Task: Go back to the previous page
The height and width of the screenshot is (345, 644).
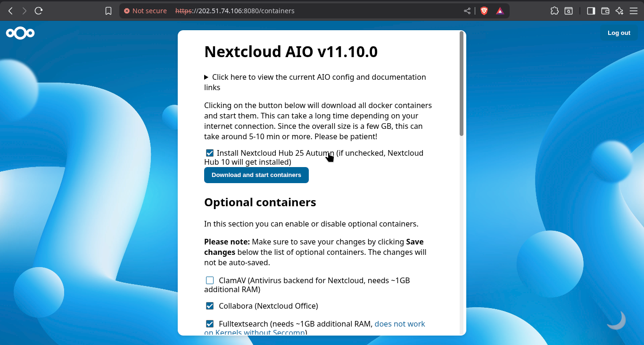Action: click(x=10, y=11)
